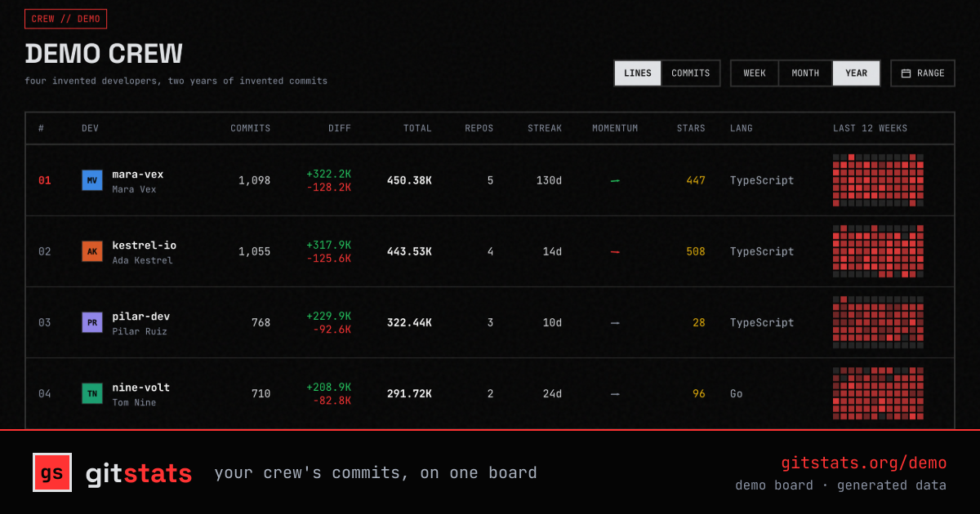This screenshot has width=980, height=514.
Task: Open nine-volt activity heatmap
Action: click(x=878, y=393)
